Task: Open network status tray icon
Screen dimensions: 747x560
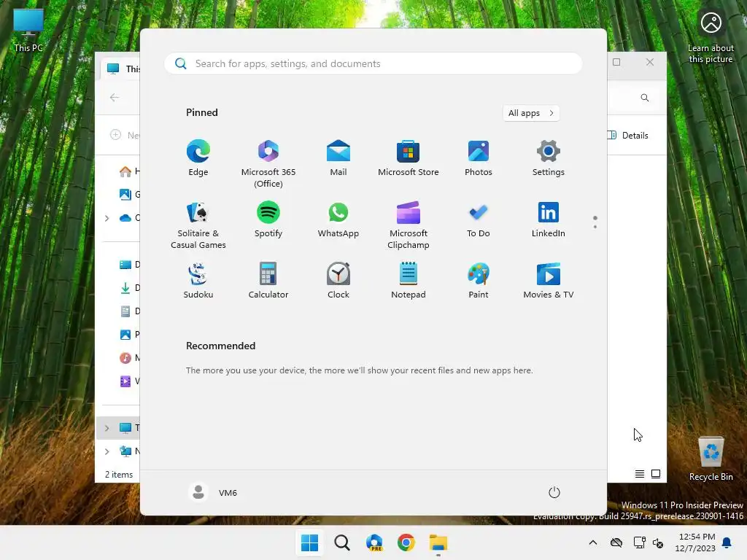Action: tap(639, 542)
